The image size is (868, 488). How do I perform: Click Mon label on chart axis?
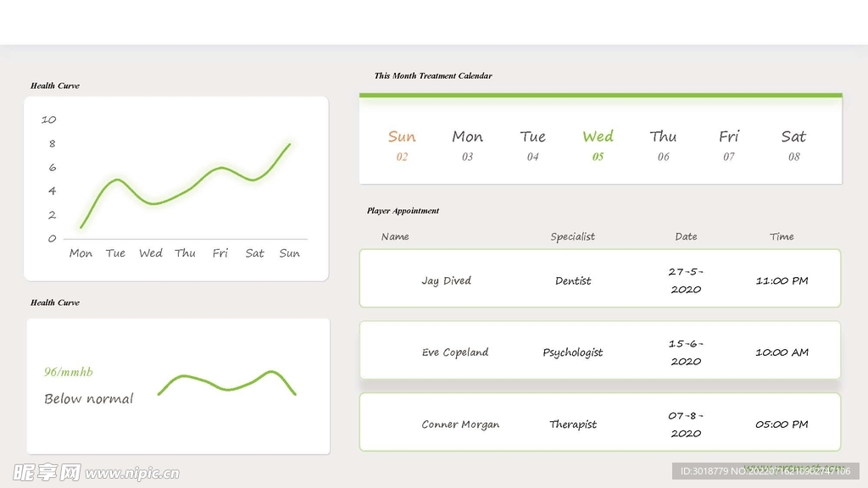[81, 252]
